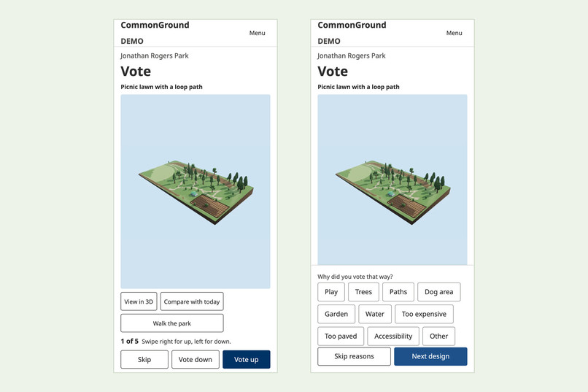
Task: Toggle the Too expensive reason chip
Action: click(424, 314)
